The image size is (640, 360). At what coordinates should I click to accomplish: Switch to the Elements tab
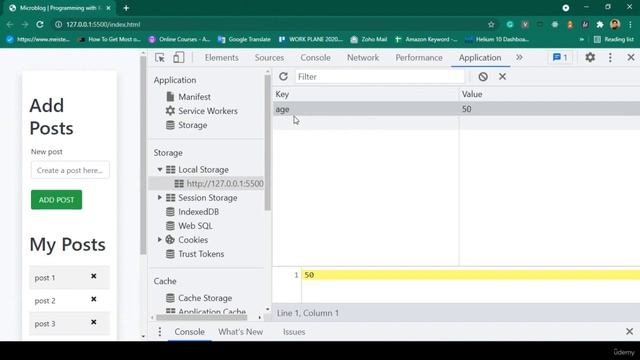[x=222, y=58]
